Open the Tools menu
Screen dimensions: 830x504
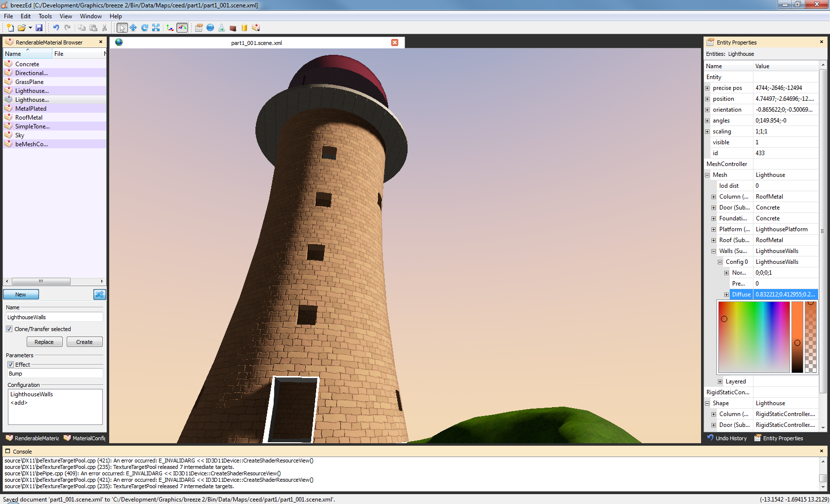[45, 16]
